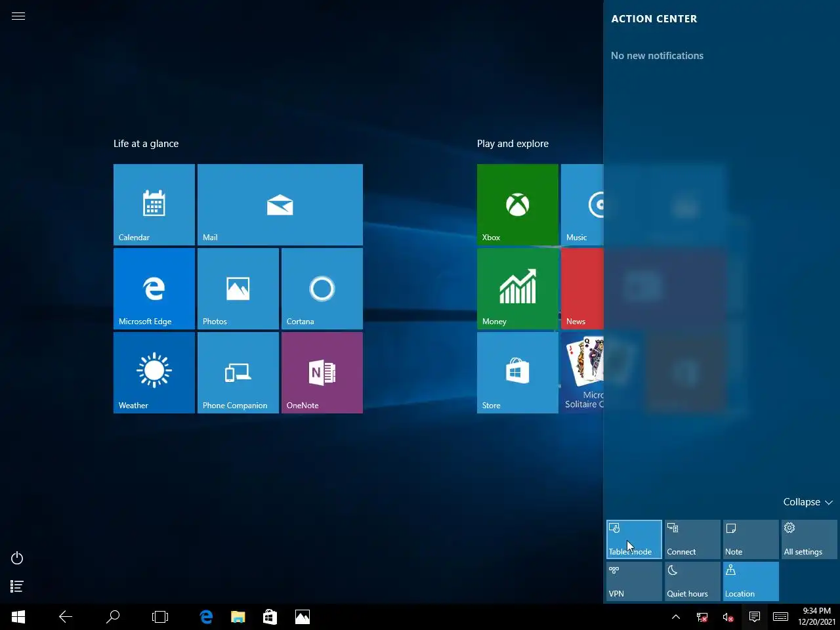Toggle the VPN quick action
This screenshot has height=630, width=840.
pos(634,581)
